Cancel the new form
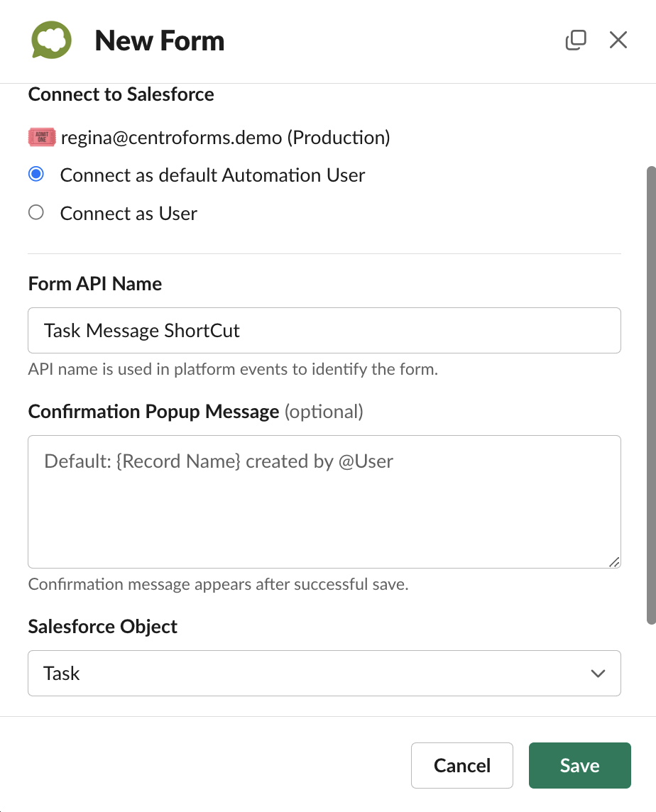The height and width of the screenshot is (812, 656). point(462,765)
